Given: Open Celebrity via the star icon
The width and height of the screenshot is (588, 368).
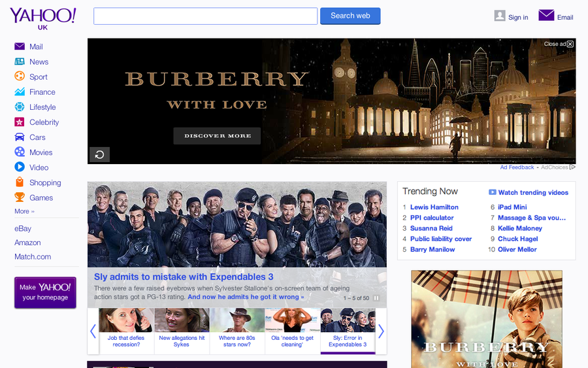Looking at the screenshot, I should (20, 122).
